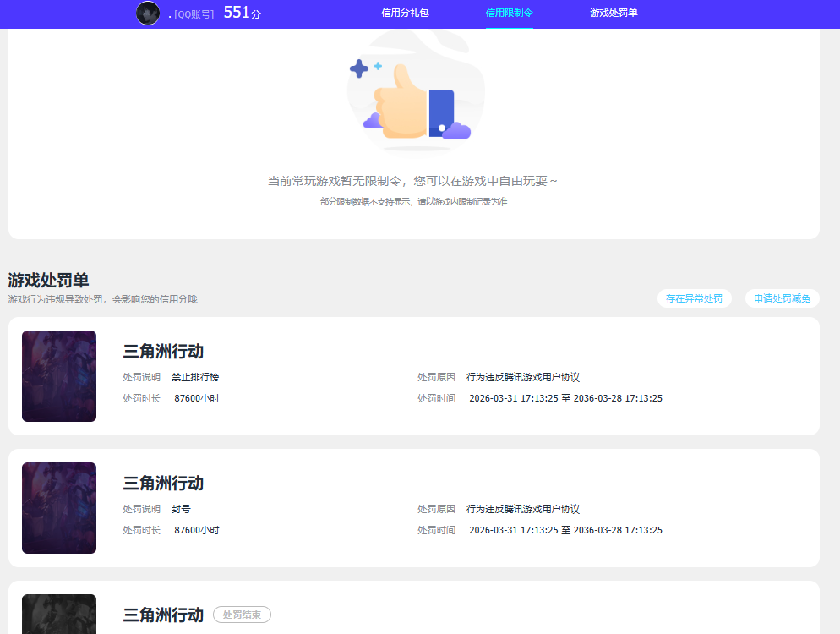Click the 封号 penalty description
The image size is (840, 634).
pyautogui.click(x=181, y=509)
